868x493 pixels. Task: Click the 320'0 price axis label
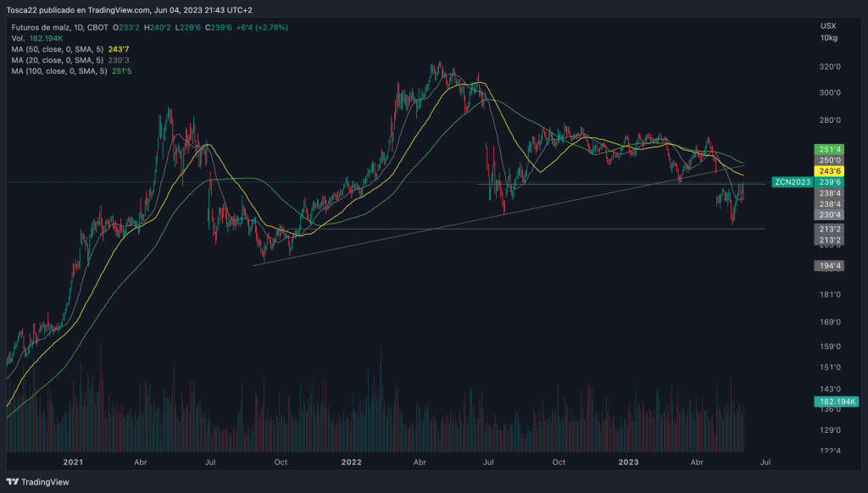[x=830, y=67]
